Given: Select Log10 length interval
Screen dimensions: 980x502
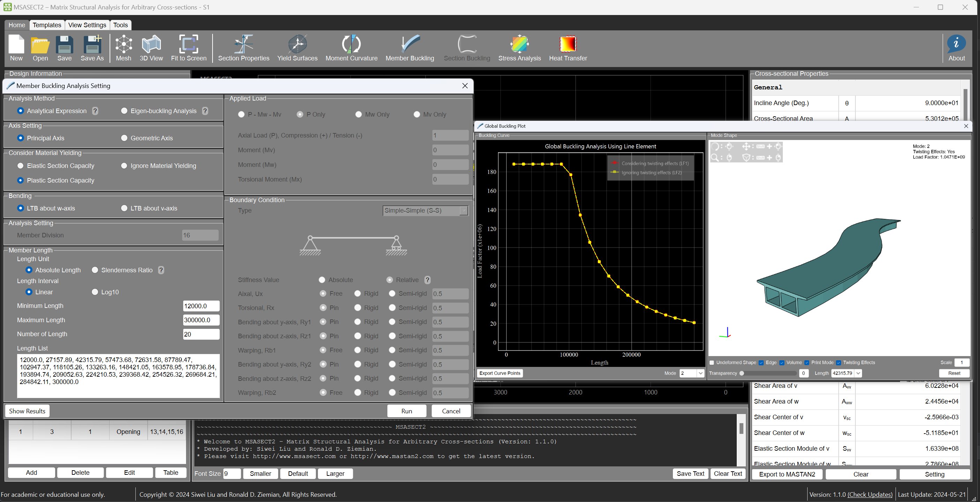Looking at the screenshot, I should (x=95, y=292).
